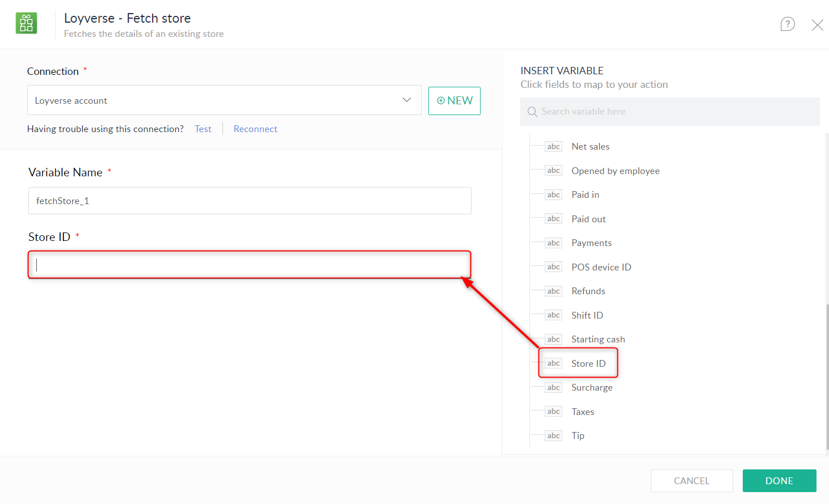
Task: Expand the Loyverse account connection dropdown
Action: [x=406, y=100]
